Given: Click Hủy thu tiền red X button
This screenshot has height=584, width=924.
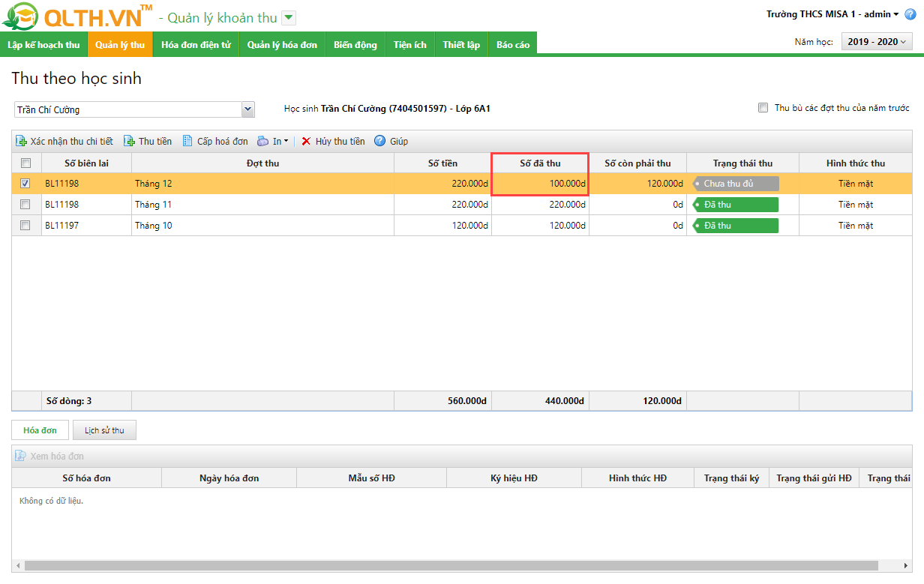Looking at the screenshot, I should click(333, 141).
